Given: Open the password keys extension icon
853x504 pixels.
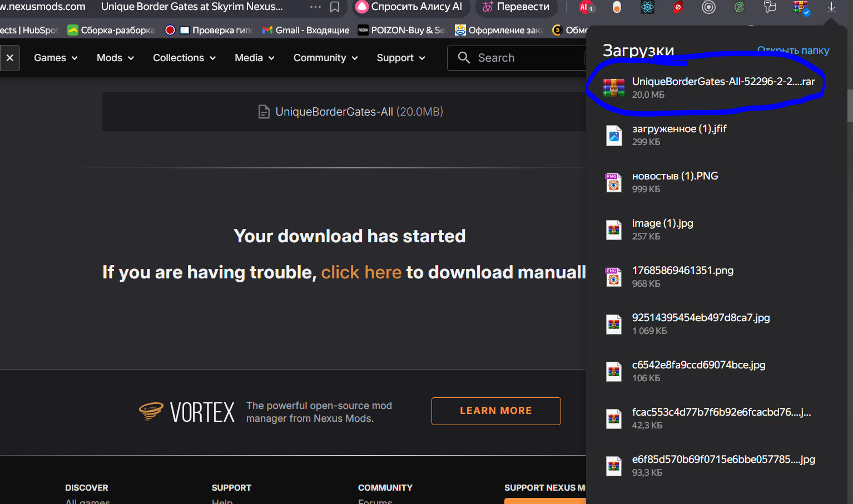Looking at the screenshot, I should (x=770, y=7).
